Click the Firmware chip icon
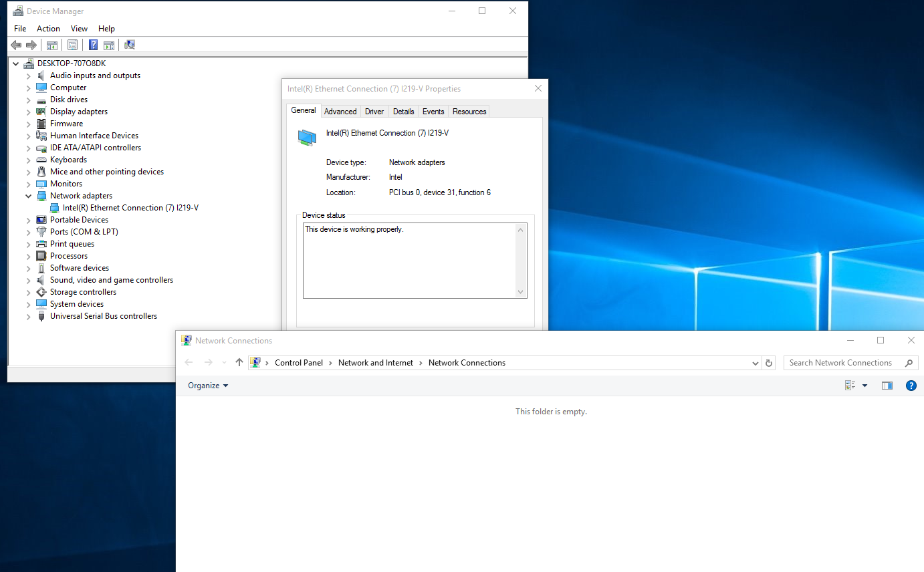The height and width of the screenshot is (572, 924). [x=41, y=124]
